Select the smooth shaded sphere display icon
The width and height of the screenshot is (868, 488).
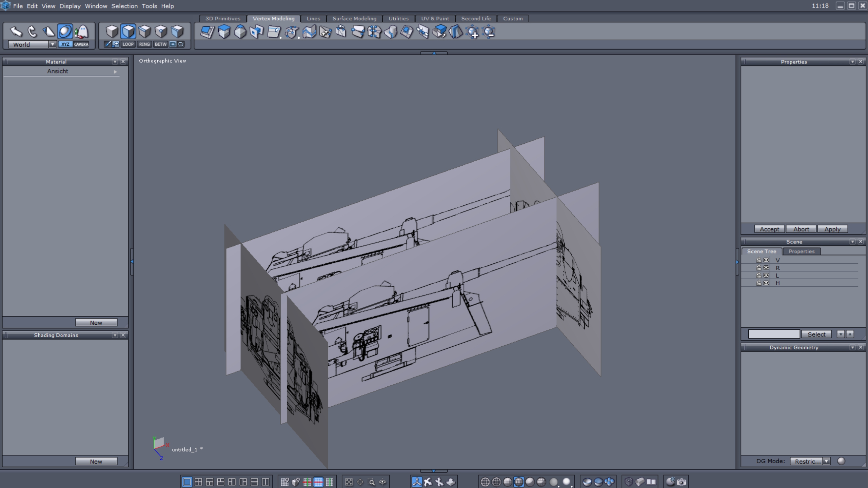530,482
